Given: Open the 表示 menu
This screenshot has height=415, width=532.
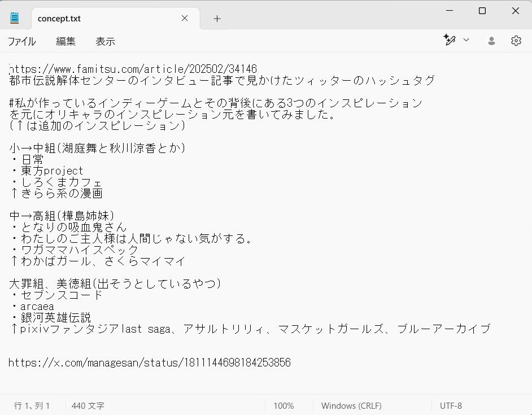Looking at the screenshot, I should click(105, 41).
